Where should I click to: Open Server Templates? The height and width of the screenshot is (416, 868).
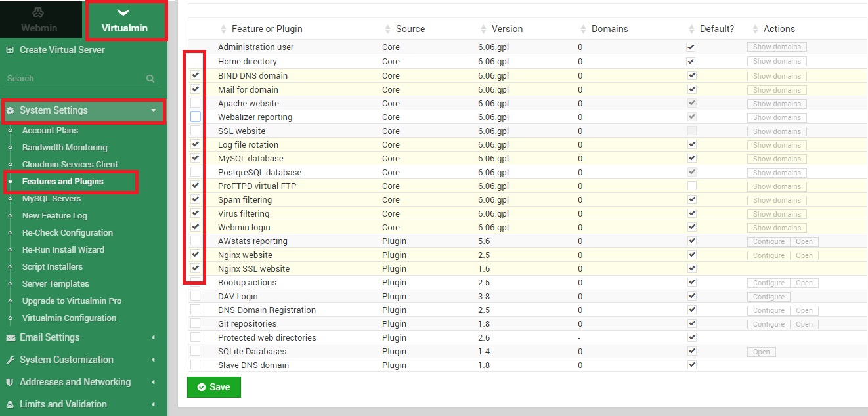55,283
